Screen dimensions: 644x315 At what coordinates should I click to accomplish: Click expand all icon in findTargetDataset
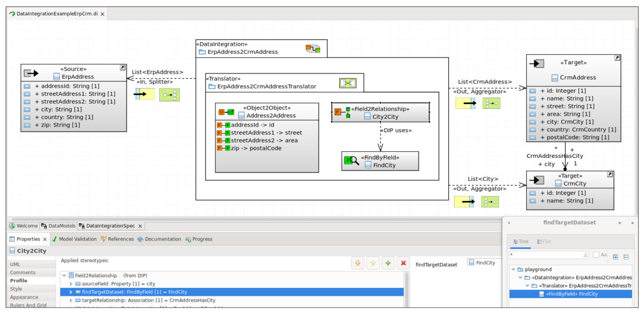(x=615, y=257)
